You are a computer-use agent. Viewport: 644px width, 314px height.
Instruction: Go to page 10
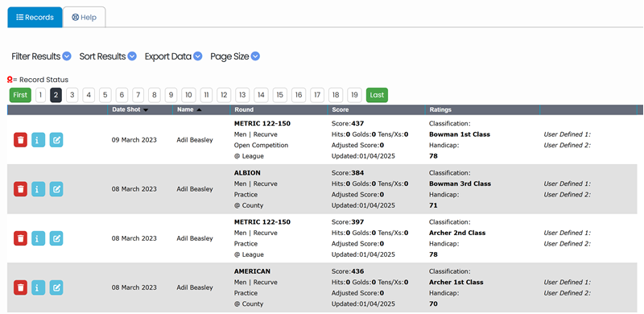[188, 95]
